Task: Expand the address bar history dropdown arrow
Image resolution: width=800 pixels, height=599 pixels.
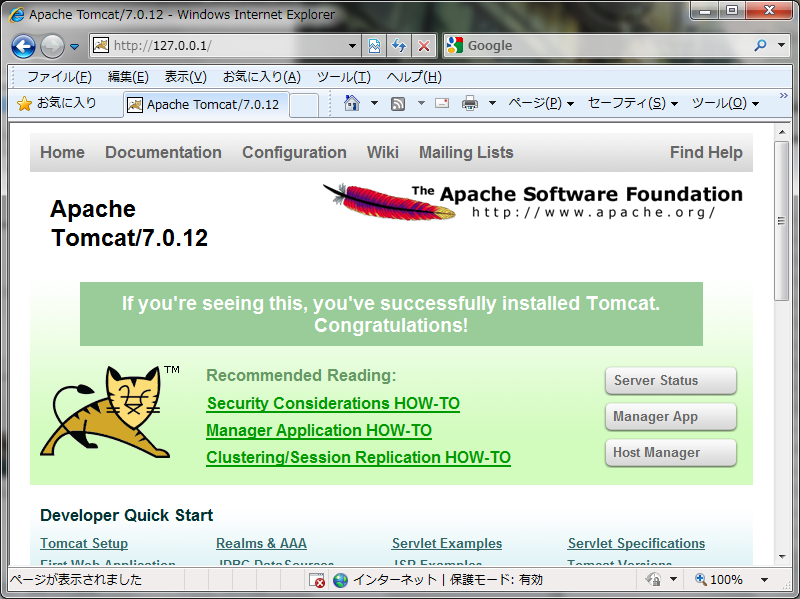Action: point(352,46)
